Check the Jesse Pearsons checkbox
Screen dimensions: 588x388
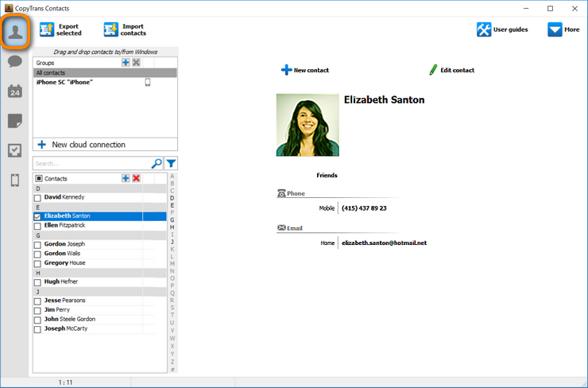(x=37, y=301)
